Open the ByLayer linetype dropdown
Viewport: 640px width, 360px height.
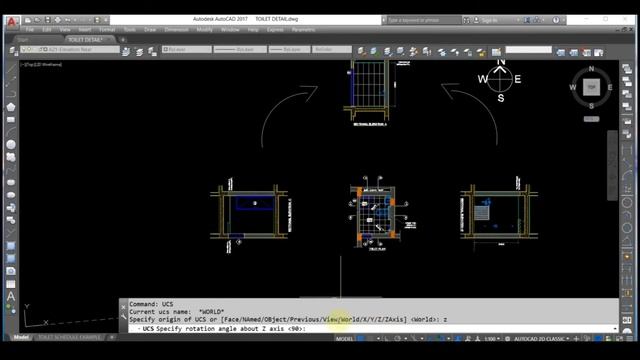[x=240, y=49]
